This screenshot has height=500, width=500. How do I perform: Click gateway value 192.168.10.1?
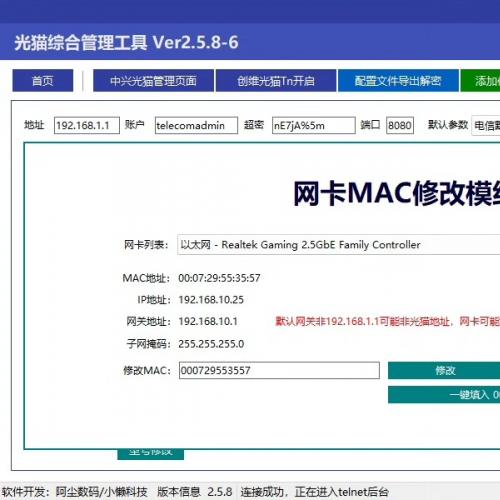pyautogui.click(x=208, y=321)
